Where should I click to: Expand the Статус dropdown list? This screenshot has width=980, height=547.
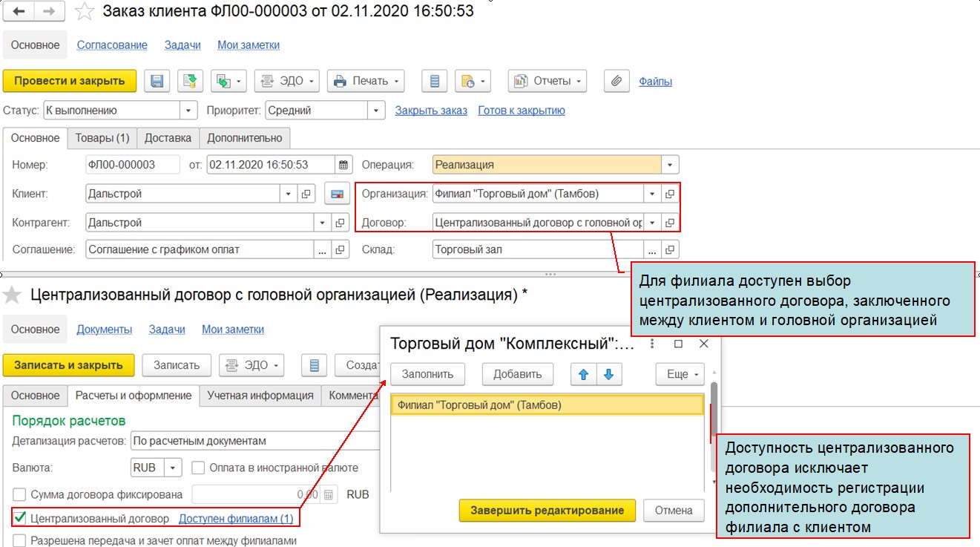[189, 111]
